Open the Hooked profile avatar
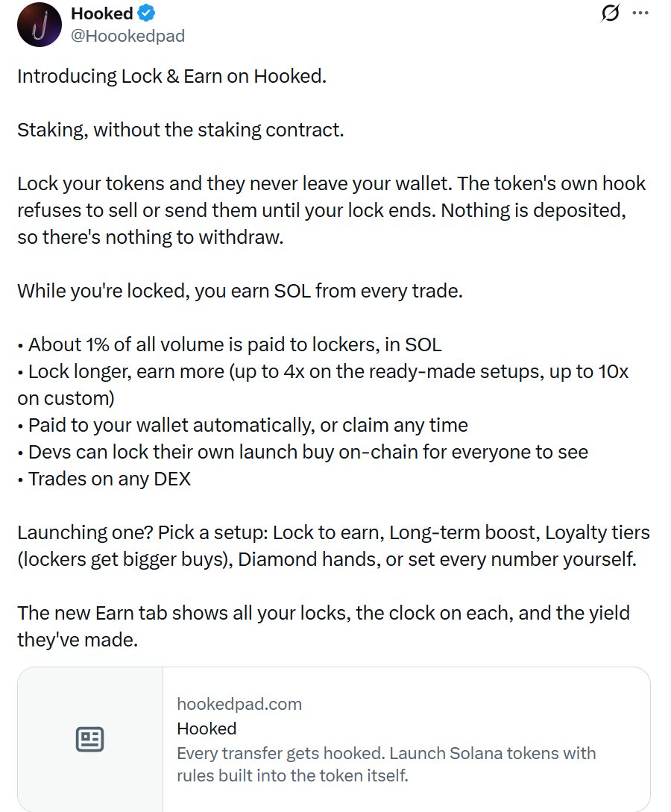671x812 pixels. [40, 25]
